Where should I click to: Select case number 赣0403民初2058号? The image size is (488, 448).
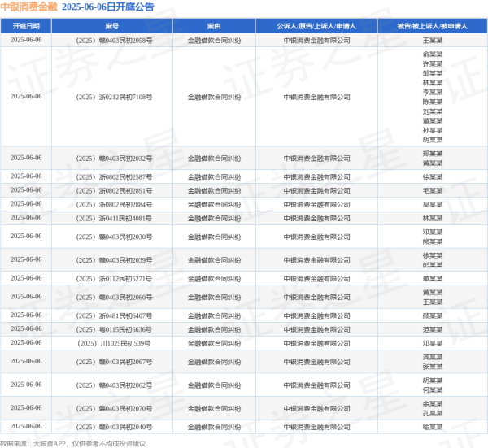point(114,41)
